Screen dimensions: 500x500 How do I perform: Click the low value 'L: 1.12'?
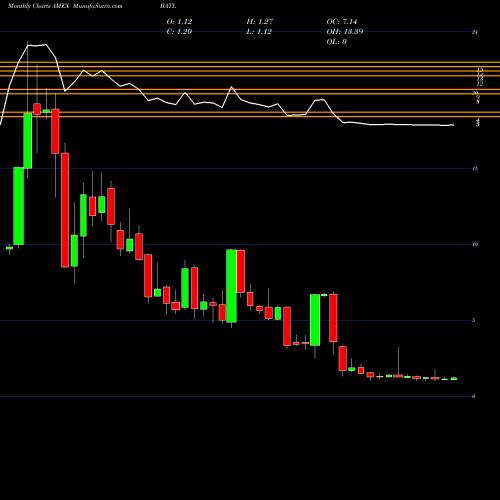pyautogui.click(x=259, y=32)
